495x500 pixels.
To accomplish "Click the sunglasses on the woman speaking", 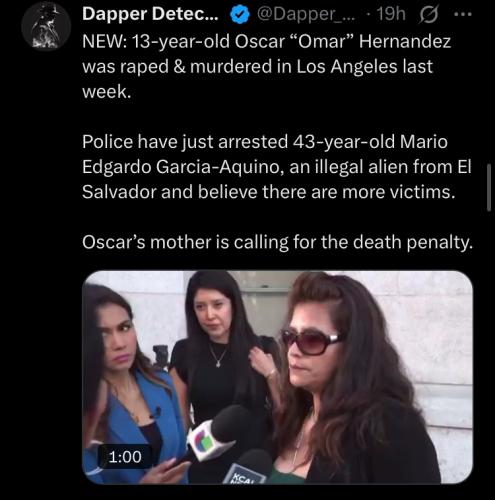I will (x=311, y=341).
